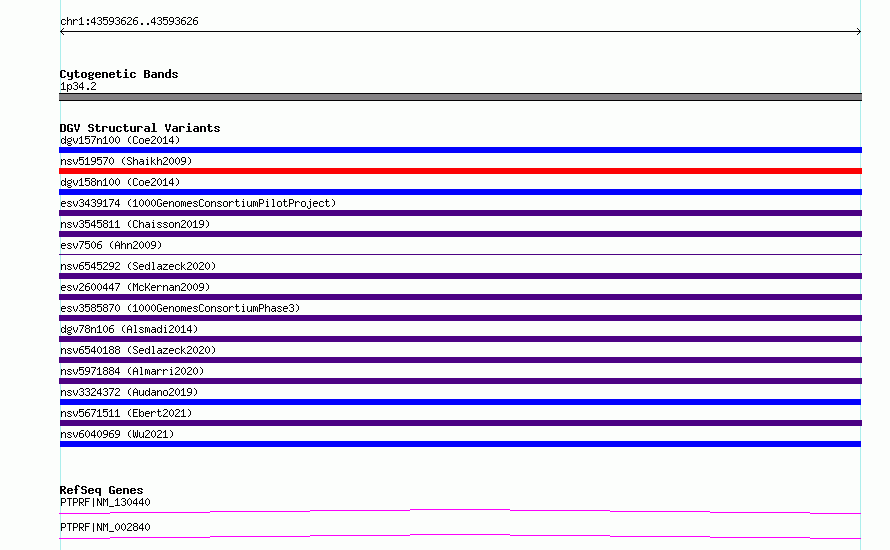Click the gray 1p34.2 cytogenetic band bar
This screenshot has width=890, height=550.
coord(460,97)
